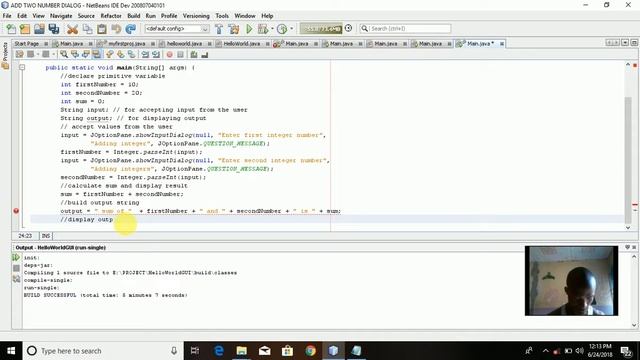Click the Build Main Project hammer icon

coord(219,29)
